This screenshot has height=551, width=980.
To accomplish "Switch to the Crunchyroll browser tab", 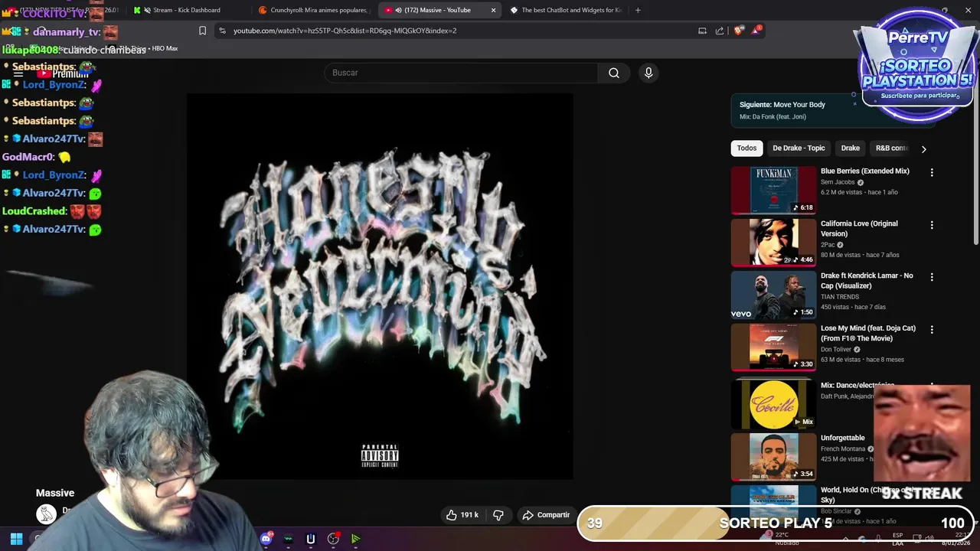I will tap(314, 10).
